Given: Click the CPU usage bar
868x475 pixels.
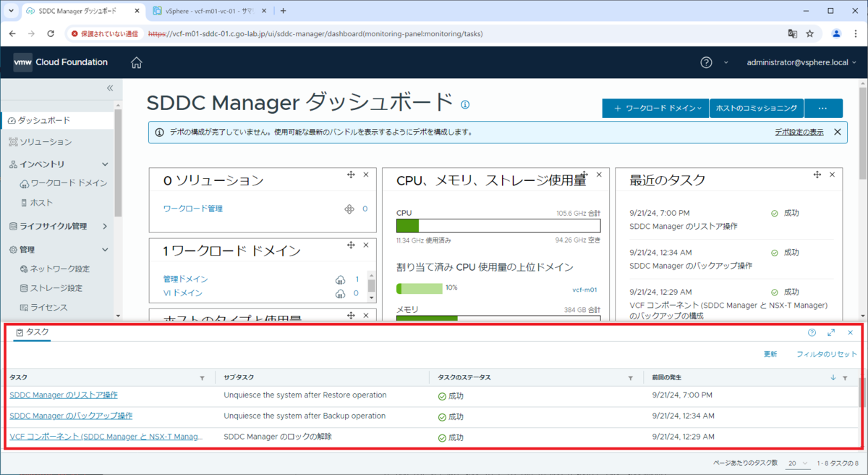Looking at the screenshot, I should tap(498, 226).
